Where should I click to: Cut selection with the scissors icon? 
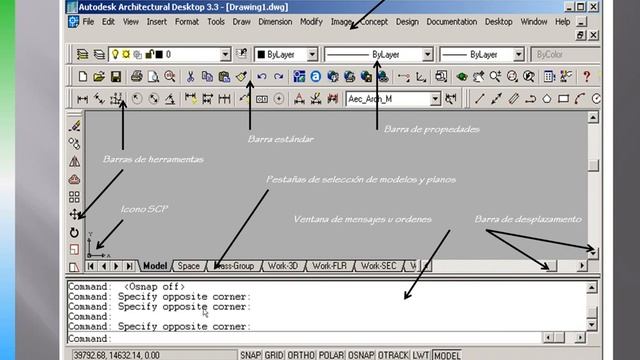(x=190, y=76)
